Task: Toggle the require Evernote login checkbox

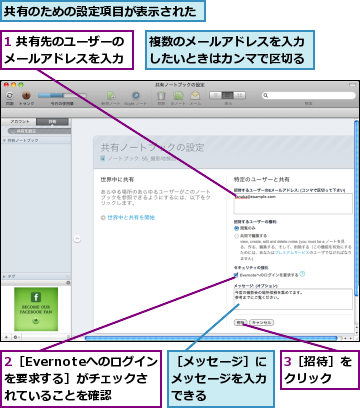Action: 236,275
